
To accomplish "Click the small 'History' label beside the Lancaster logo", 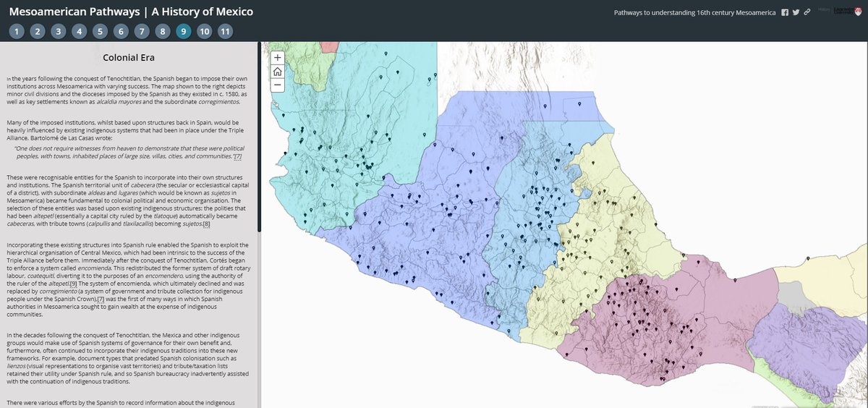I will click(x=825, y=9).
